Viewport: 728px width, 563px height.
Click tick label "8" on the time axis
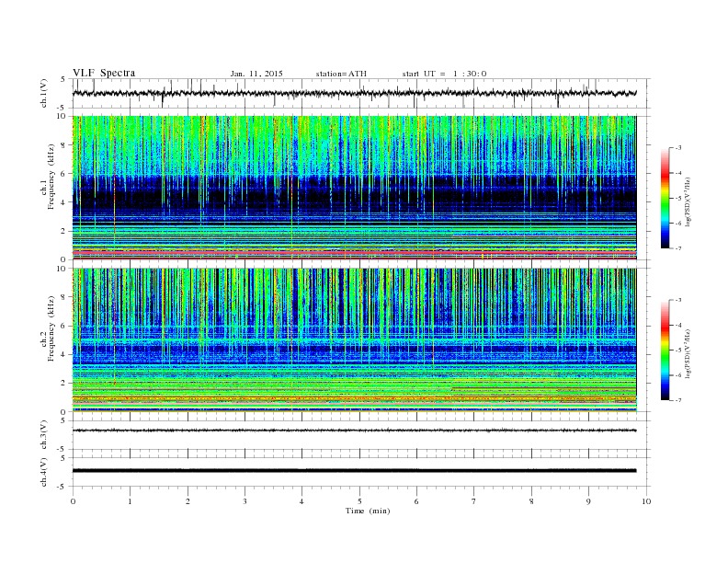pyautogui.click(x=531, y=501)
